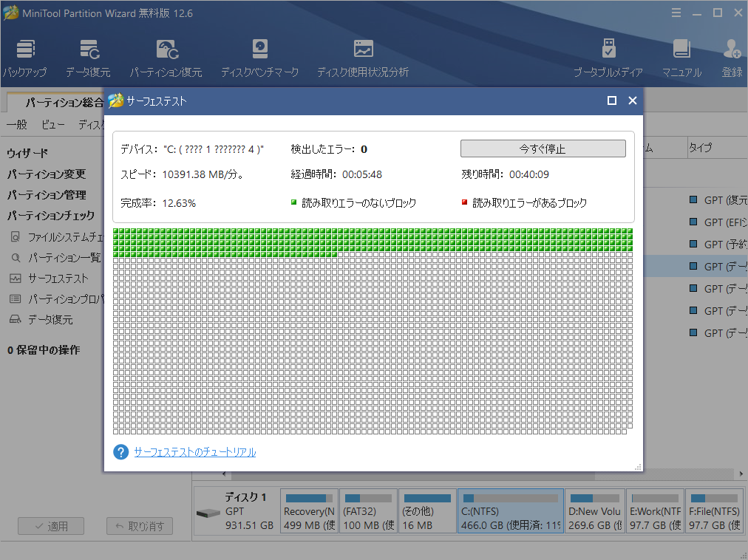Click the right arrow of horizontal scrollbar
The image size is (748, 560).
click(741, 474)
